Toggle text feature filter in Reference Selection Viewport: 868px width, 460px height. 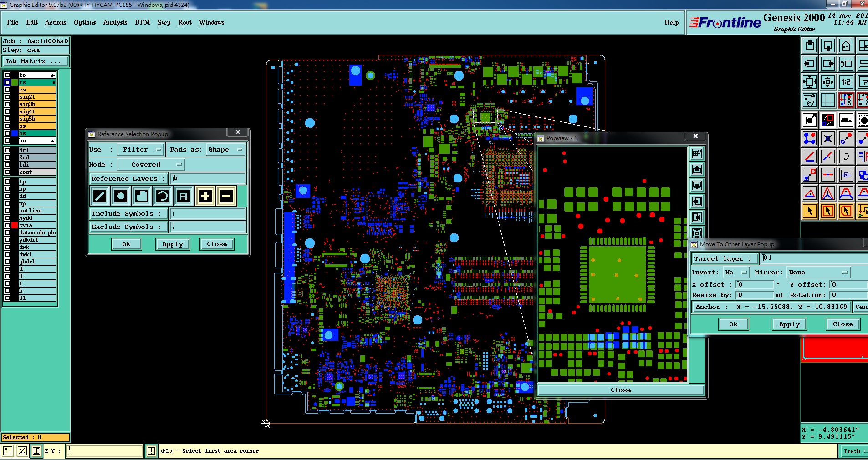pyautogui.click(x=184, y=196)
